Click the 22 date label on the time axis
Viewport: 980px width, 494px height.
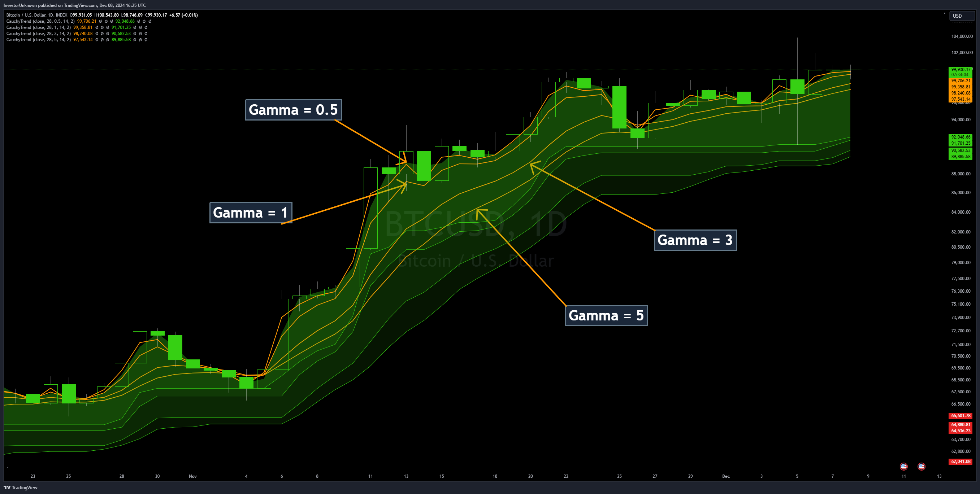click(566, 476)
